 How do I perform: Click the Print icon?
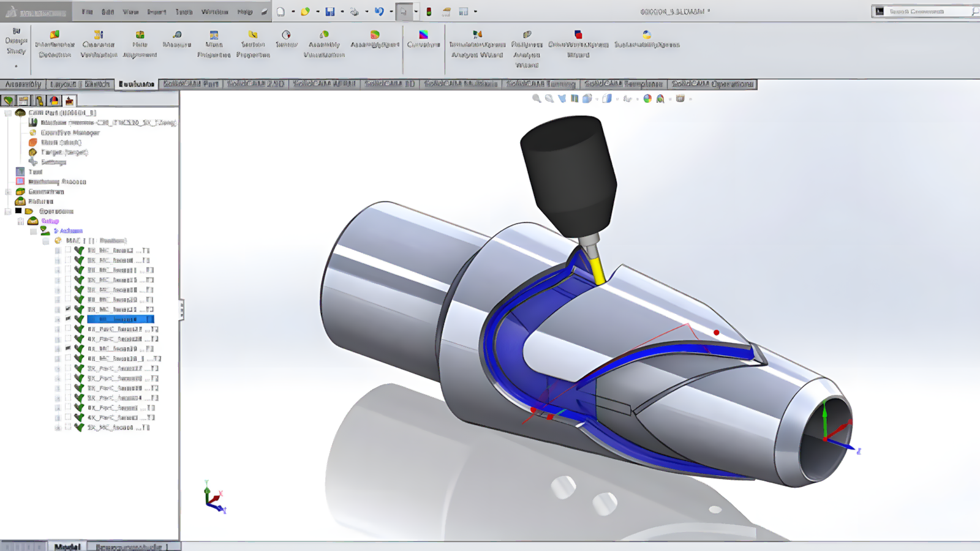[x=354, y=12]
